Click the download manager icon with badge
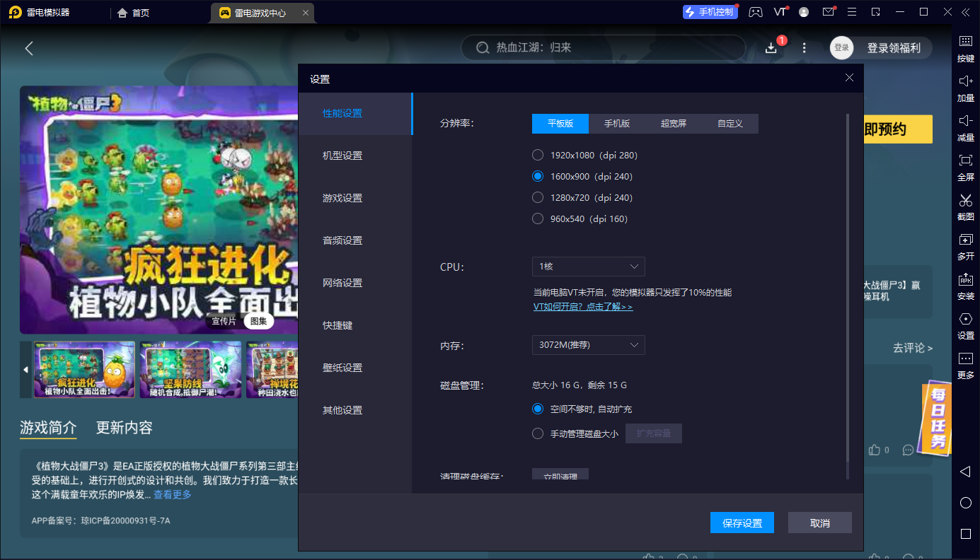Screen dimensions: 980x560 771,47
